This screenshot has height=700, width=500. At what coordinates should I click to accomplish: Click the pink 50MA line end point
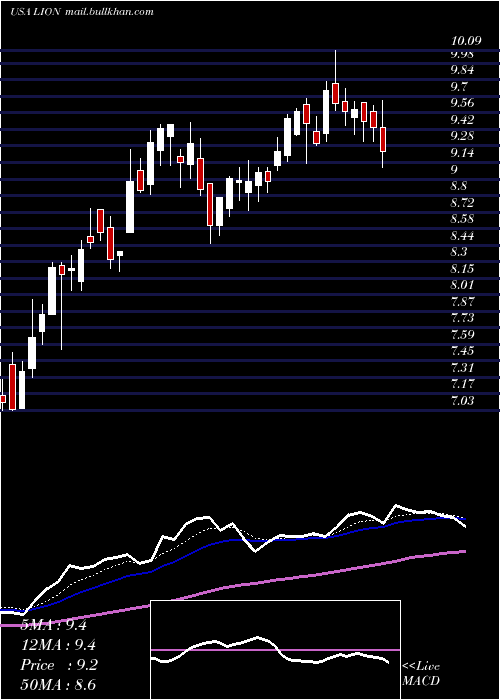coord(465,552)
